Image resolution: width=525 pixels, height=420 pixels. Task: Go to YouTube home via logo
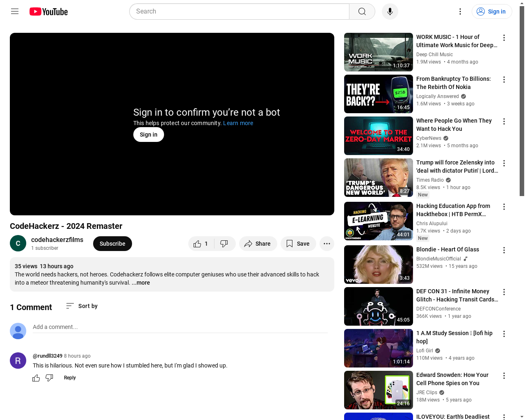click(49, 11)
